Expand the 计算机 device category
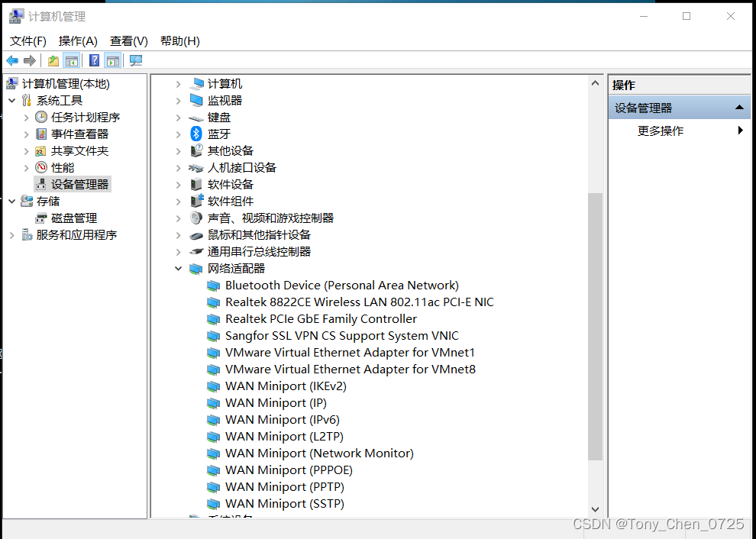The width and height of the screenshot is (756, 539). pos(179,84)
